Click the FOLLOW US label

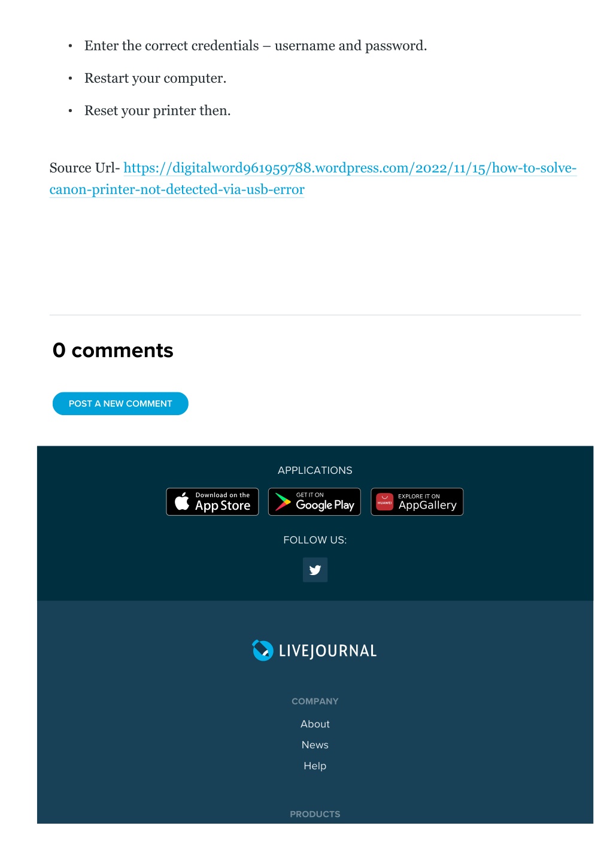point(315,540)
